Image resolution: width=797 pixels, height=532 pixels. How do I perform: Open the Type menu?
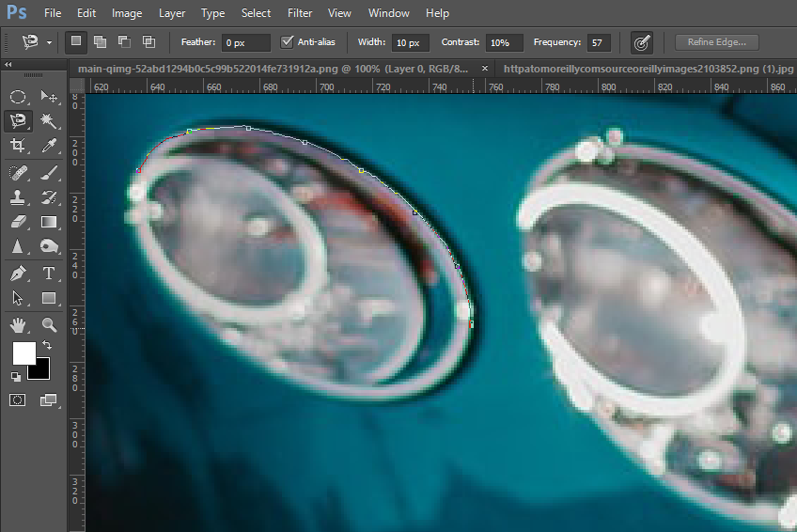pyautogui.click(x=213, y=13)
